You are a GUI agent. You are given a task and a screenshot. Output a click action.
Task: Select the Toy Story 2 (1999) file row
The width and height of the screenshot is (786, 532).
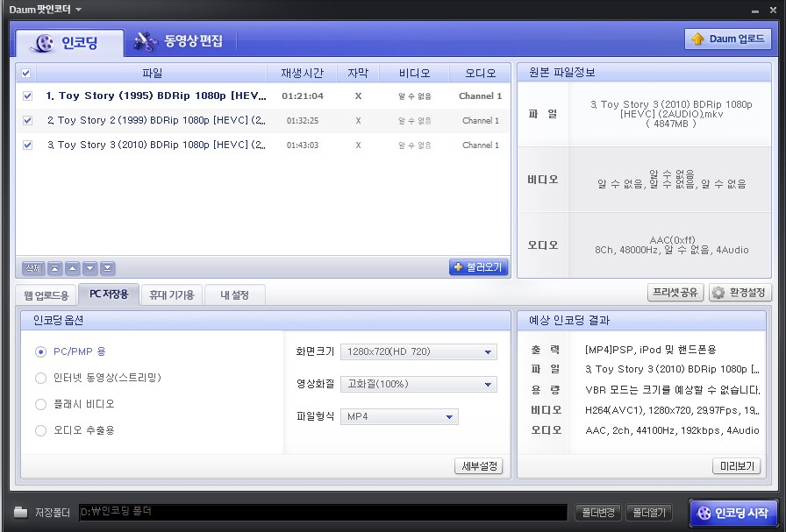click(x=263, y=120)
